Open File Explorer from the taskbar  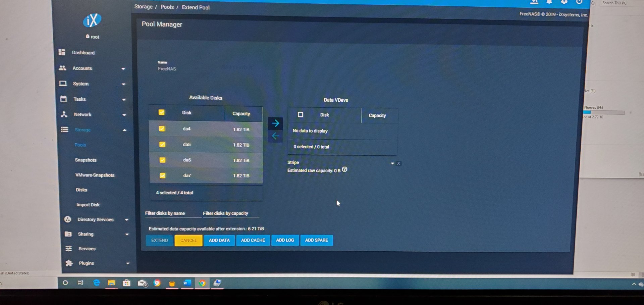point(111,283)
